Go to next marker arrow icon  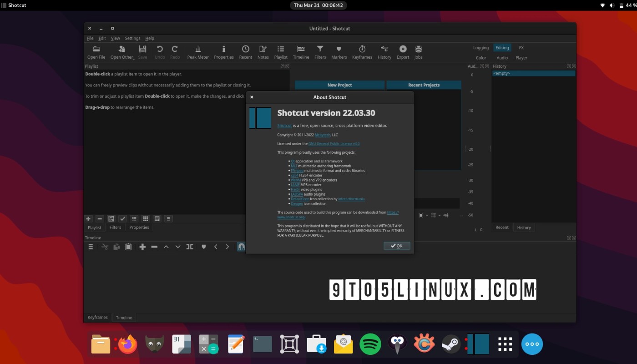[227, 247]
